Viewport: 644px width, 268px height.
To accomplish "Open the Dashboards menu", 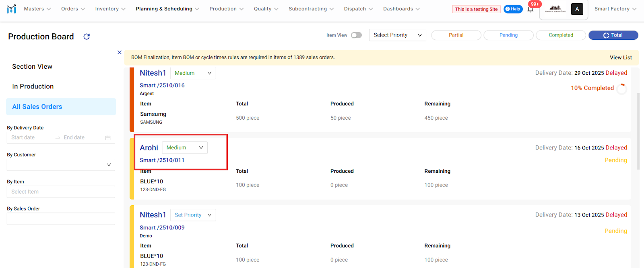I will point(401,9).
